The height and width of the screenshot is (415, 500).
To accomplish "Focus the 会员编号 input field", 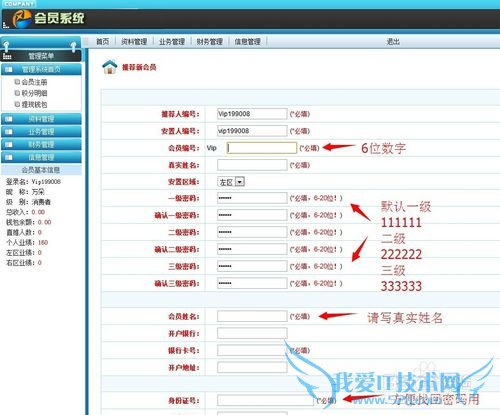I will point(262,148).
